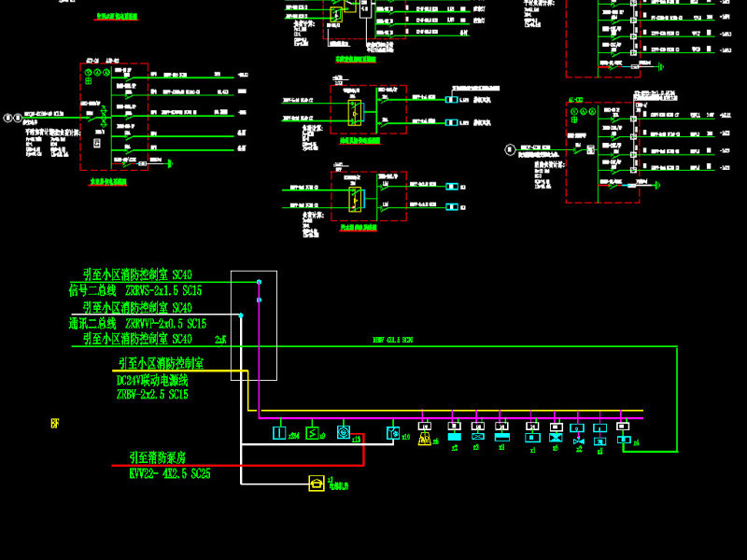Select the white junction box rectangle outline
This screenshot has width=747, height=560.
coord(254,326)
